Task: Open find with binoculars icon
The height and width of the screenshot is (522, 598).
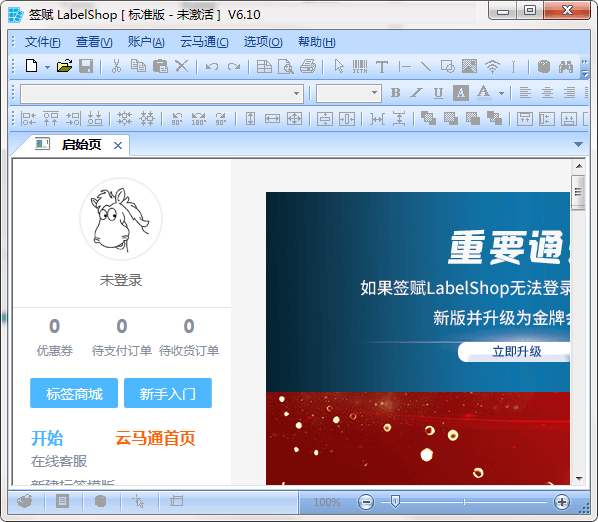Action: point(566,67)
